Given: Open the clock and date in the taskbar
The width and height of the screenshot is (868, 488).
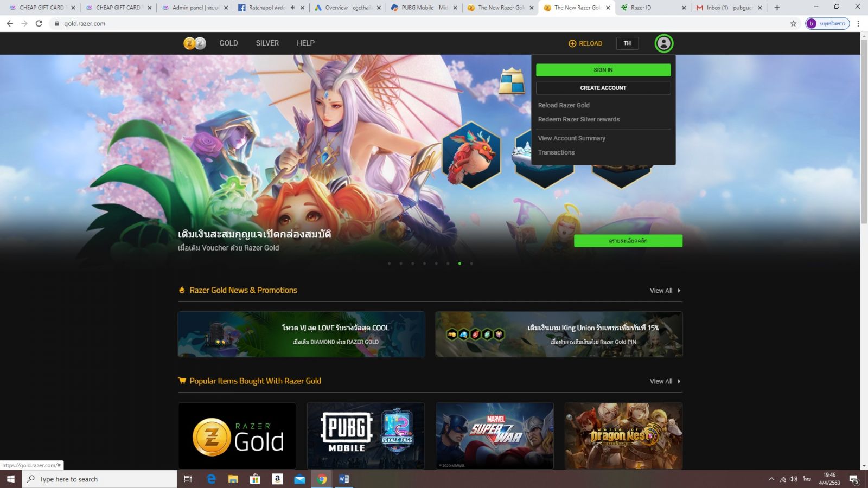Looking at the screenshot, I should [829, 479].
